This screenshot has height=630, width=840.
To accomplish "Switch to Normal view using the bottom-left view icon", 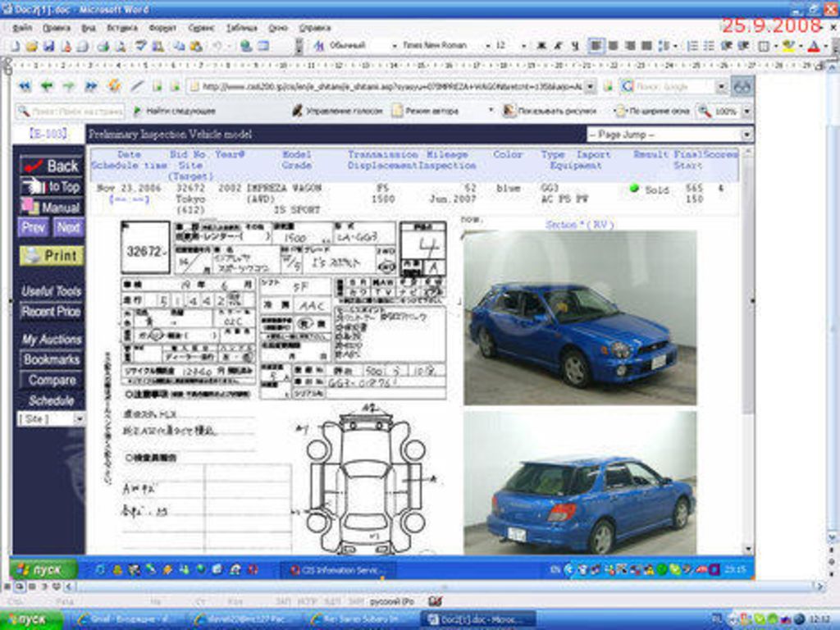I will coord(7,587).
